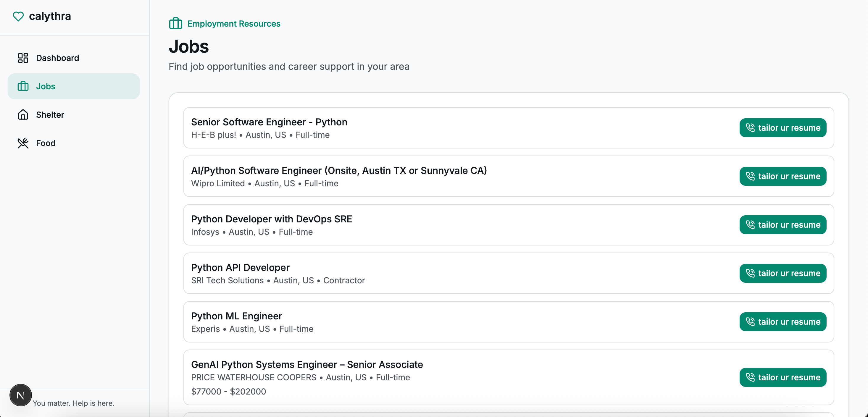The height and width of the screenshot is (417, 868).
Task: Go to the Food sidebar page
Action: (x=46, y=143)
